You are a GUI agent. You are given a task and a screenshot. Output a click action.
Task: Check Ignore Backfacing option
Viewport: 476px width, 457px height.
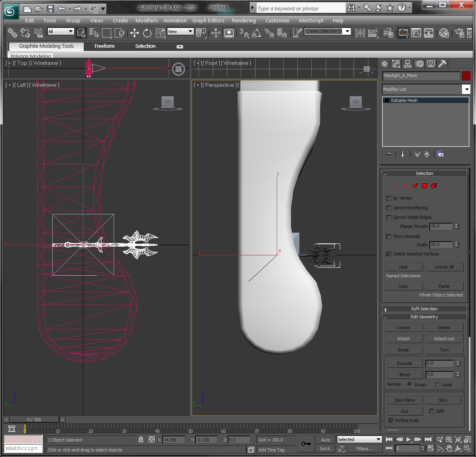[389, 208]
